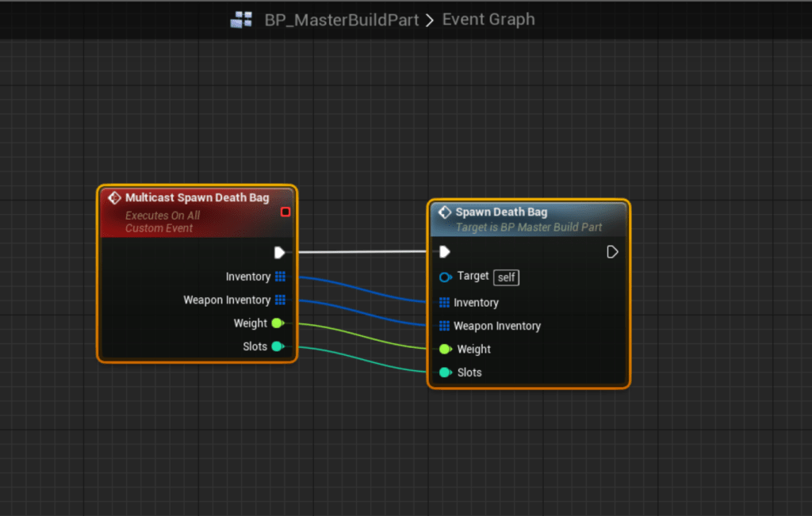Image resolution: width=812 pixels, height=516 pixels.
Task: Click the self field on Target
Action: pos(507,277)
